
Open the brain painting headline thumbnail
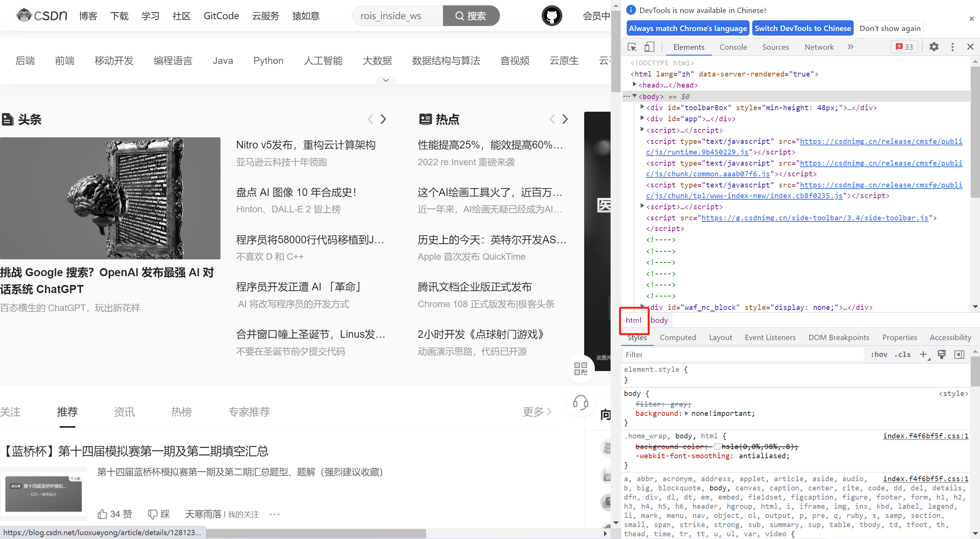pos(110,198)
